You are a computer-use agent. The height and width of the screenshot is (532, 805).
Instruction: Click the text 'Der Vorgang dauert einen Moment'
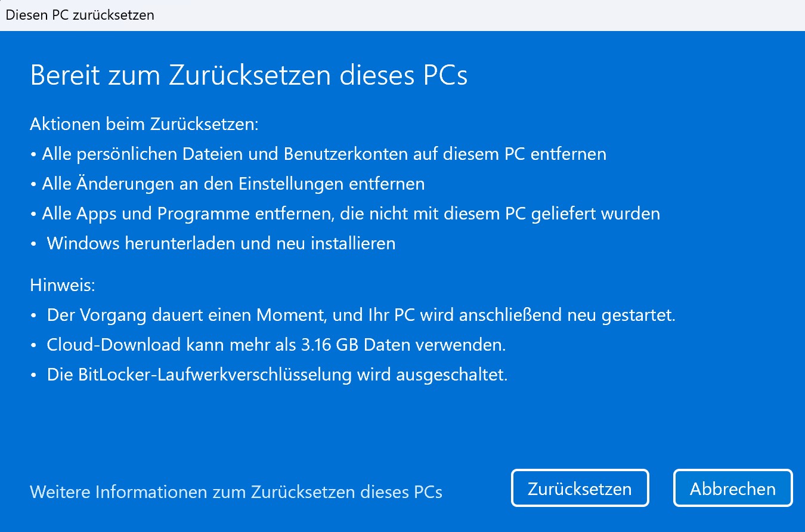tap(185, 314)
